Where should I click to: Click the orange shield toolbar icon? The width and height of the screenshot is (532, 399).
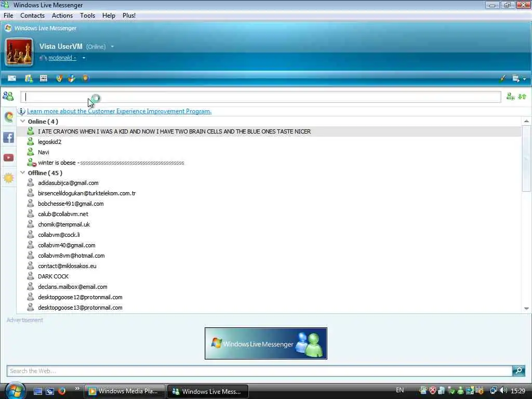click(x=59, y=78)
